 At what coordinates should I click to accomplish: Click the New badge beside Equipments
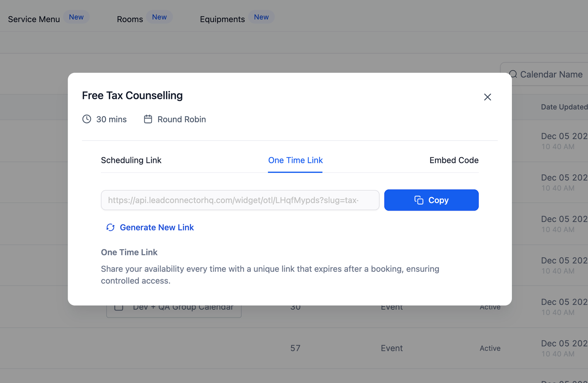point(261,17)
